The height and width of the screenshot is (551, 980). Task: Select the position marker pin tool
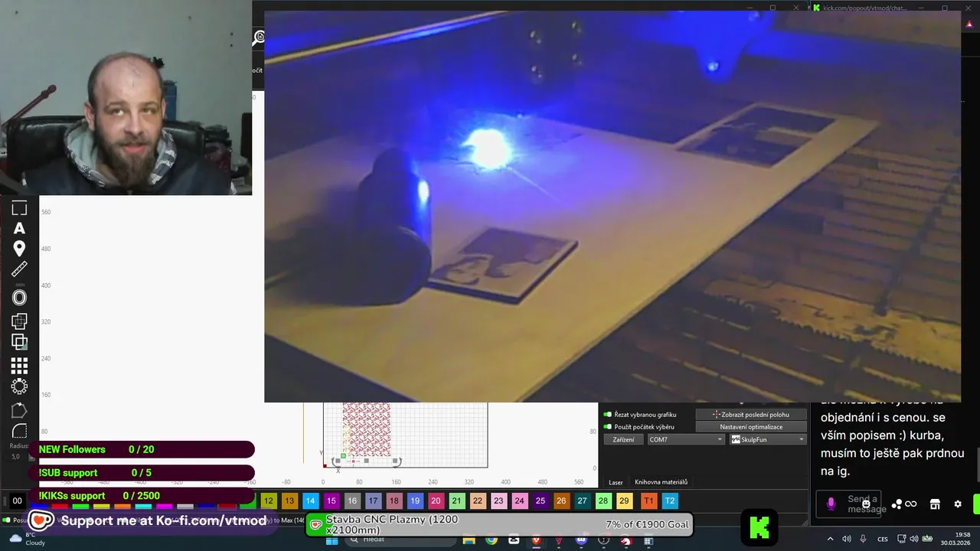coord(19,248)
